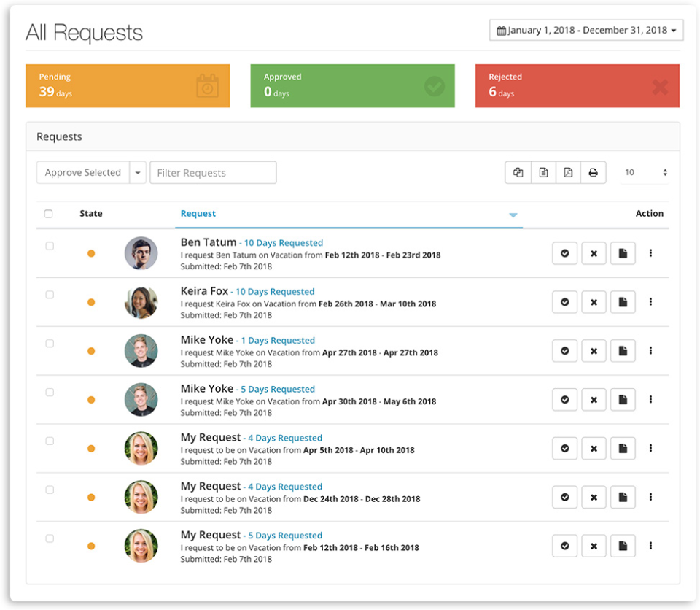Reject My Request for Feb 12th–16th
This screenshot has width=700, height=610.
click(594, 546)
